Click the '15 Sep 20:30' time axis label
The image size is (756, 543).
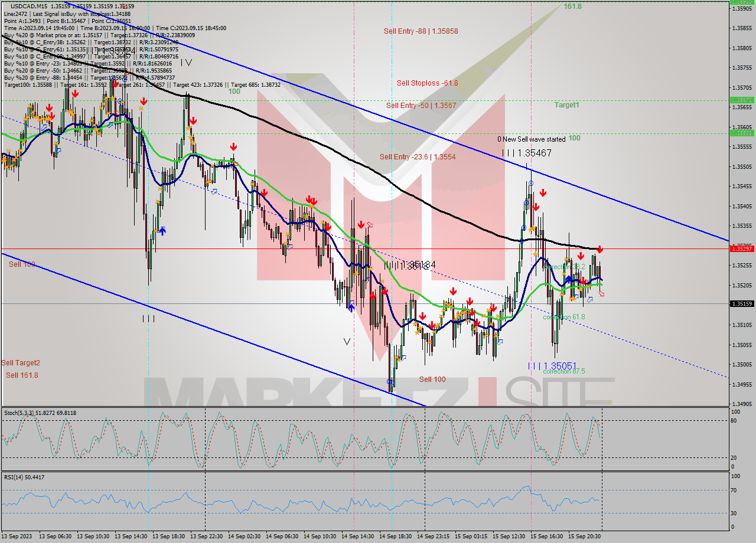pos(584,537)
